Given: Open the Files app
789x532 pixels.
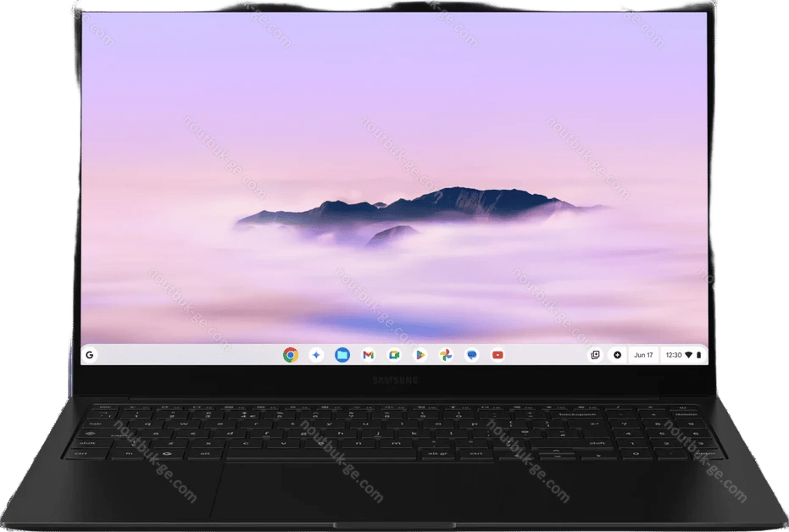Looking at the screenshot, I should [342, 355].
